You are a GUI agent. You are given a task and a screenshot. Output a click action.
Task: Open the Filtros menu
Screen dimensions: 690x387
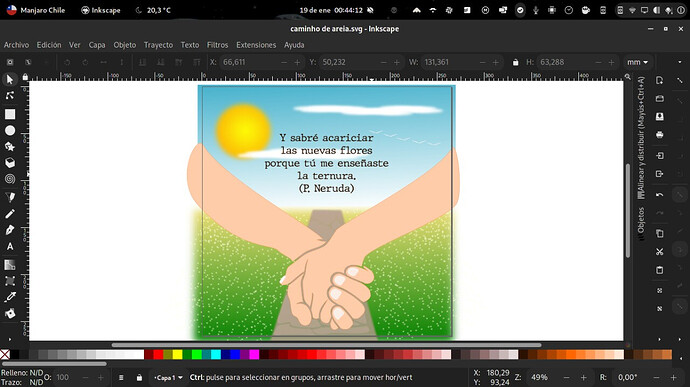[217, 45]
